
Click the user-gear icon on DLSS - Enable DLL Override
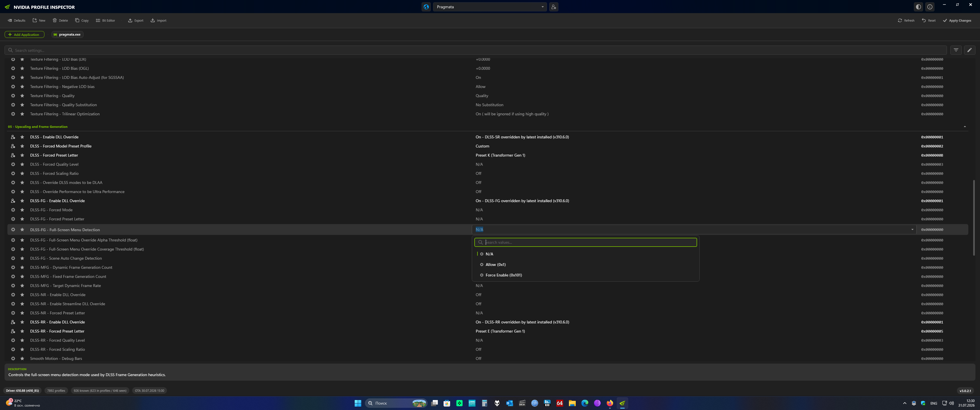(13, 137)
